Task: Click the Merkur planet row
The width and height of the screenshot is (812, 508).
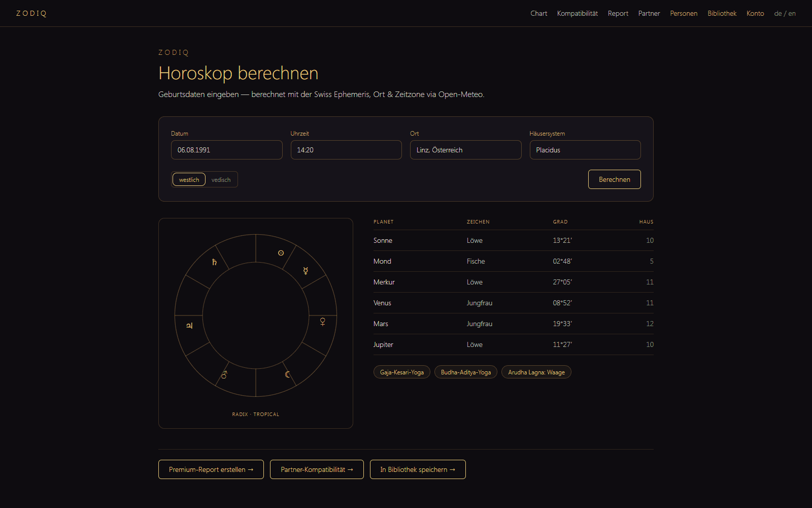Action: tap(514, 282)
